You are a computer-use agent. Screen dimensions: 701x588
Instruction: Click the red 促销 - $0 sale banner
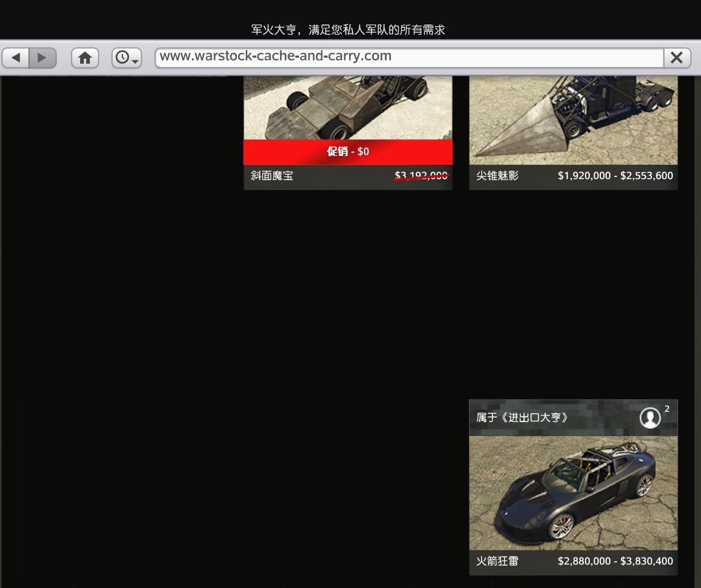(x=348, y=152)
